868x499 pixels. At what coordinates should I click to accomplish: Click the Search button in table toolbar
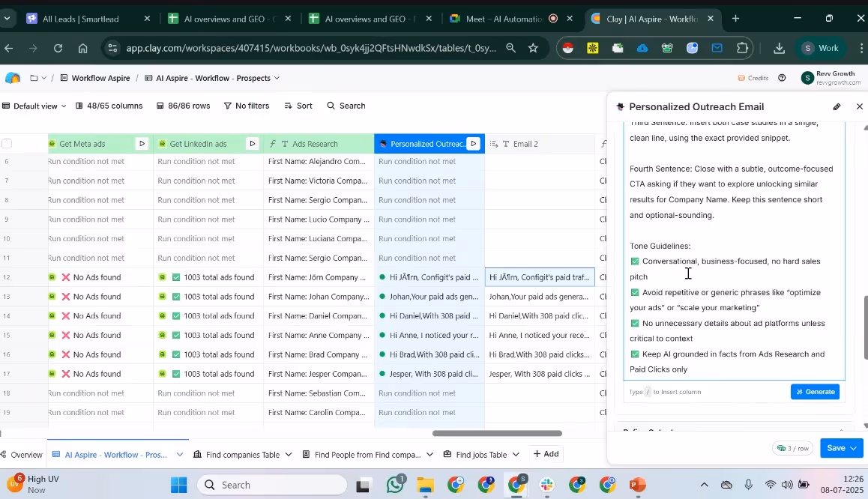(346, 106)
